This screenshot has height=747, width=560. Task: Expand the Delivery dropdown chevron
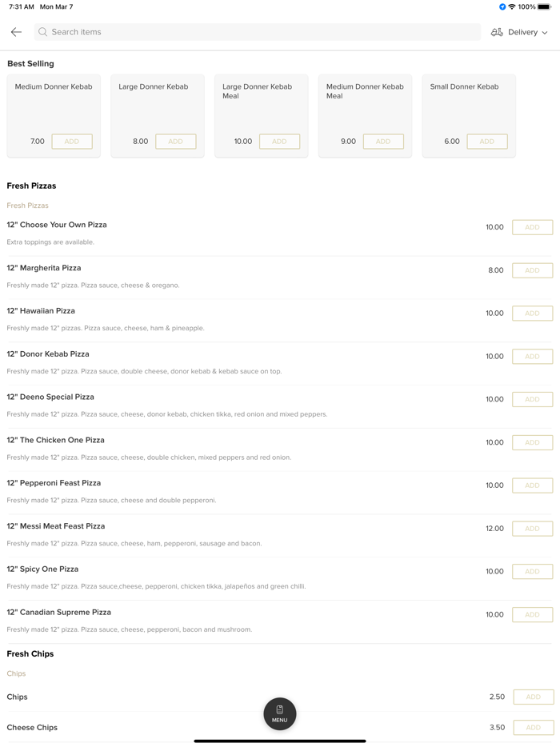point(546,33)
